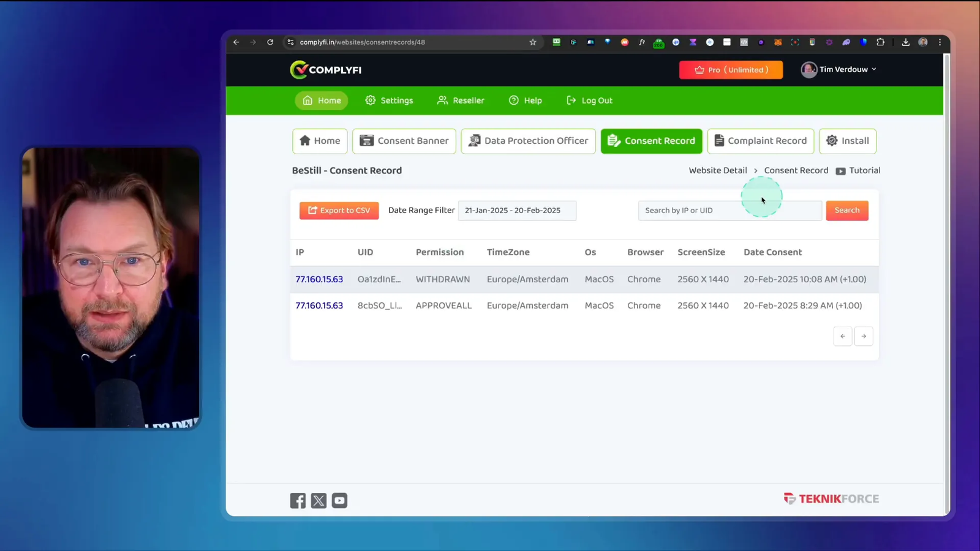The height and width of the screenshot is (551, 980).
Task: Switch to website Home tab
Action: (x=320, y=141)
